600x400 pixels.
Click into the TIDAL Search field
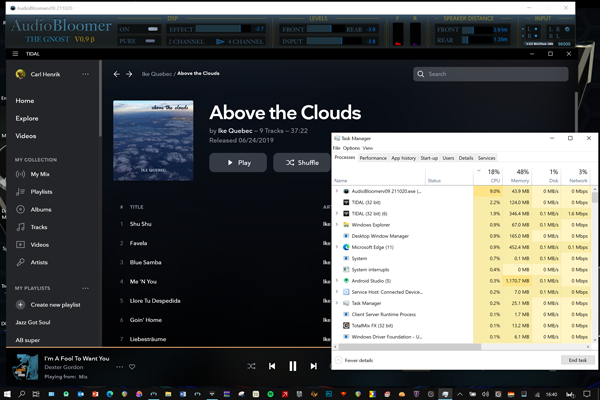[x=491, y=74]
